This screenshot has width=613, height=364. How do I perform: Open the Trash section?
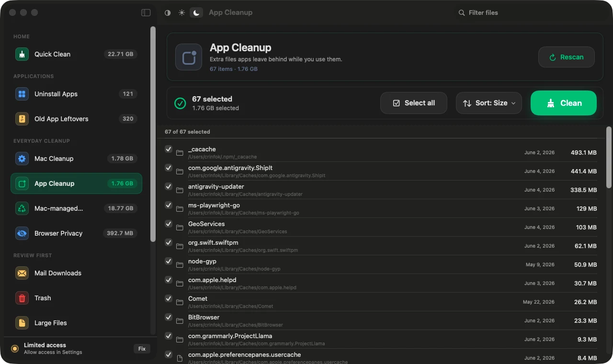click(76, 298)
